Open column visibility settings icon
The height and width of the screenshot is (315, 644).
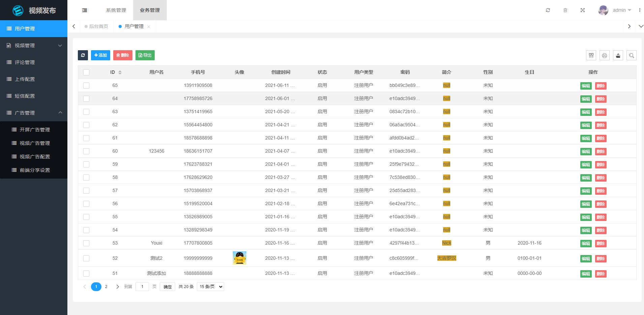591,55
